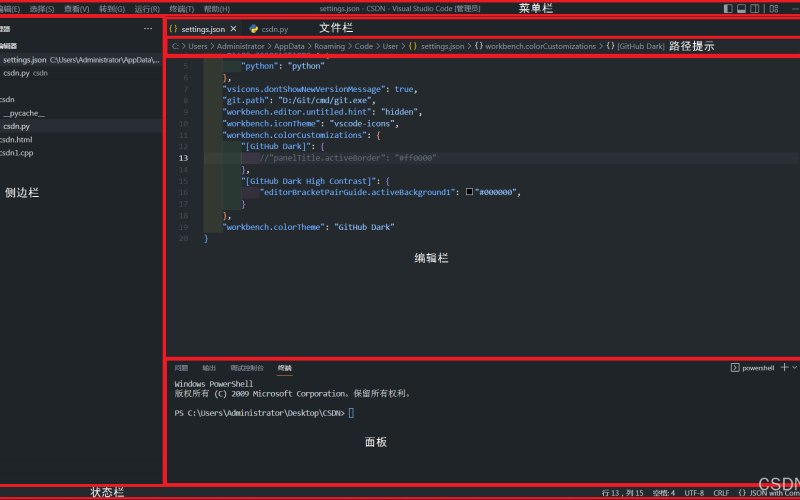Click line number 13 in the gutter
The height and width of the screenshot is (500, 800).
pos(183,158)
